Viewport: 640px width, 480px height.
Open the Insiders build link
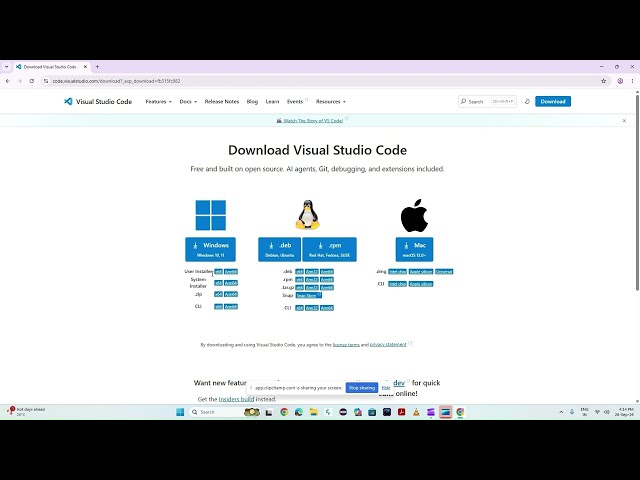236,399
